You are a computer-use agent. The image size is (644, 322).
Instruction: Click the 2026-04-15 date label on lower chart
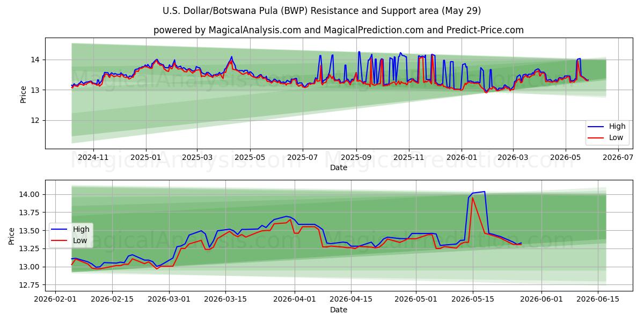click(352, 300)
